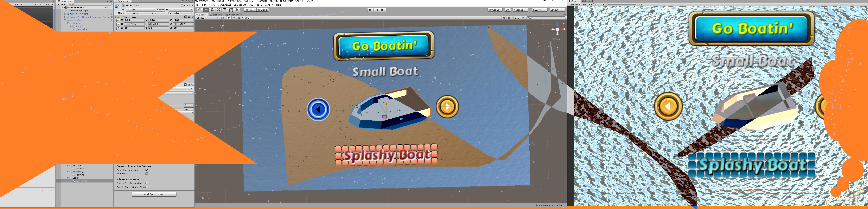The image size is (868, 209).
Task: Open the Collab dropdown
Action: [495, 10]
